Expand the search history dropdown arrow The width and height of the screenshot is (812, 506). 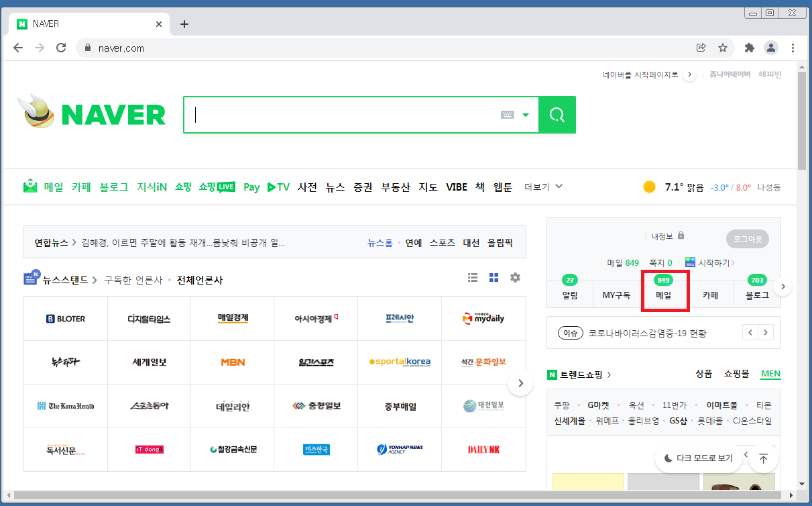pyautogui.click(x=526, y=115)
